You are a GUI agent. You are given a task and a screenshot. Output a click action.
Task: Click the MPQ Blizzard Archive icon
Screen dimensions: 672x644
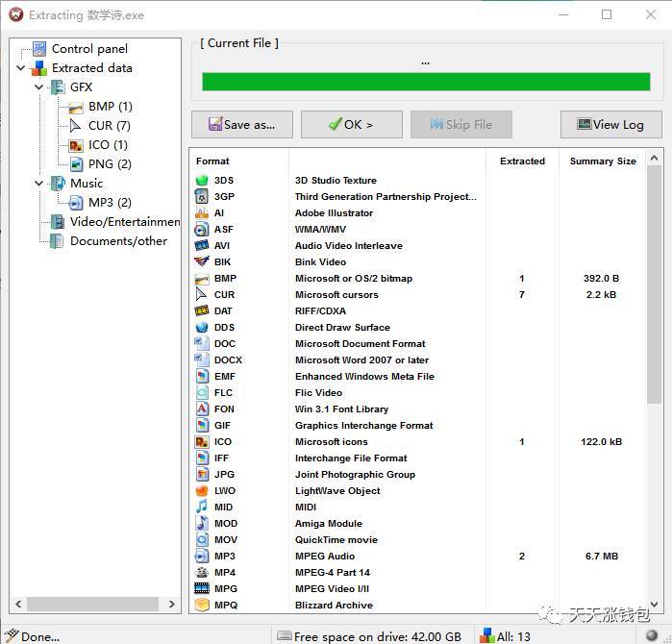(202, 605)
